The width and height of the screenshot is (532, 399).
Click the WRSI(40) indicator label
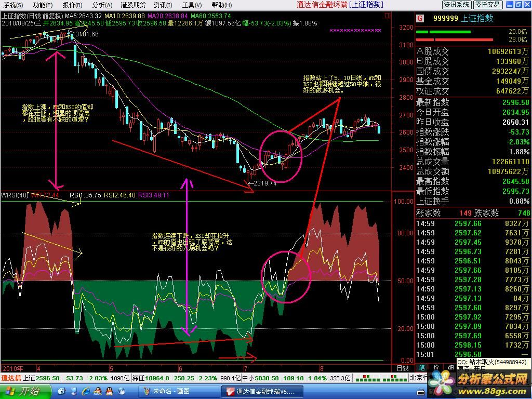[15, 195]
